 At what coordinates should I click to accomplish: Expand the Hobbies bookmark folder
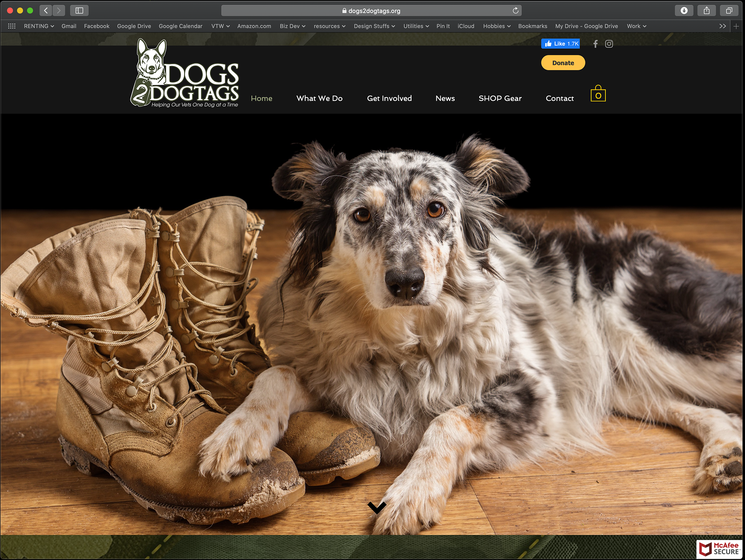point(496,26)
